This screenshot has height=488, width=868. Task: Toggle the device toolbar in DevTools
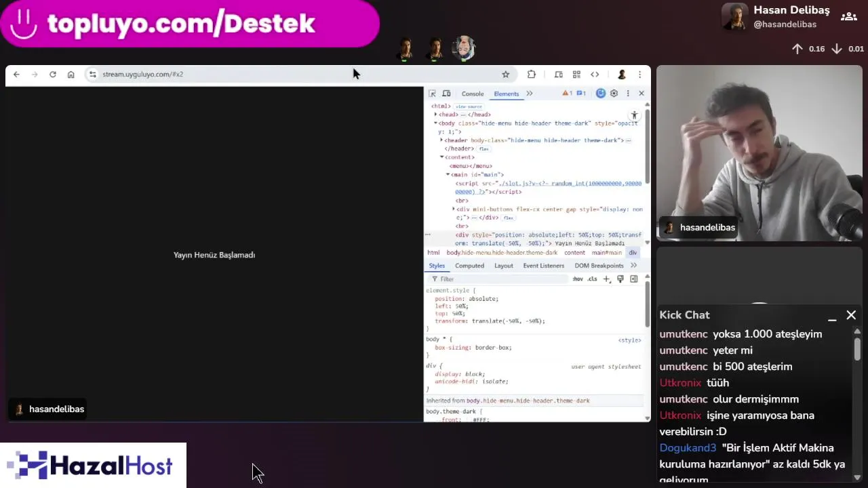pyautogui.click(x=447, y=94)
